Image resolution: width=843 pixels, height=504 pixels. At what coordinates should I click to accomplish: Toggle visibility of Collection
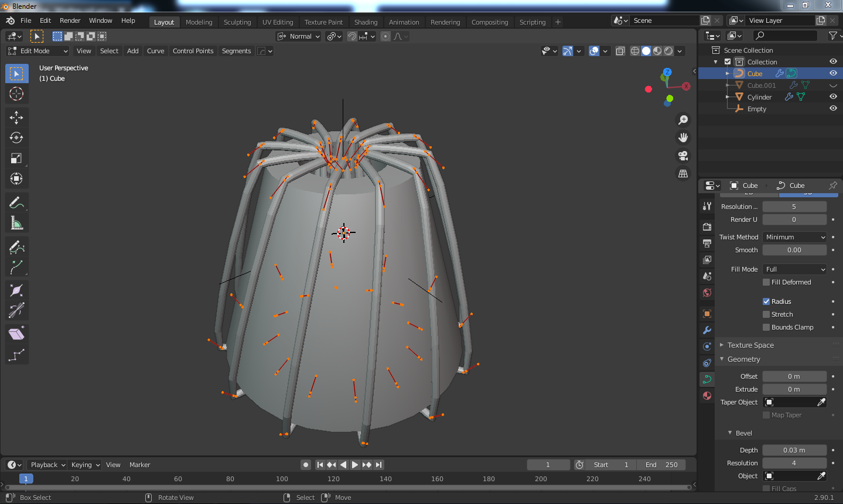click(x=833, y=61)
